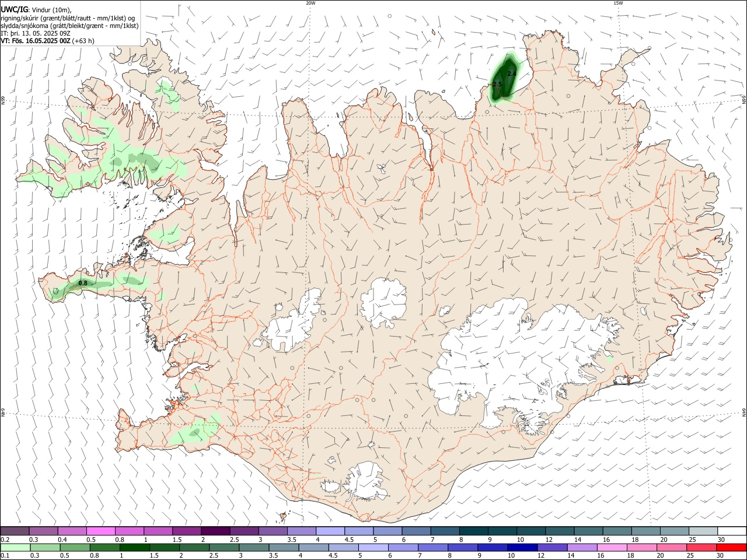The height and width of the screenshot is (560, 747).
Task: Click the dark purple 2 swatch in upper legend row
Action: pos(215,531)
